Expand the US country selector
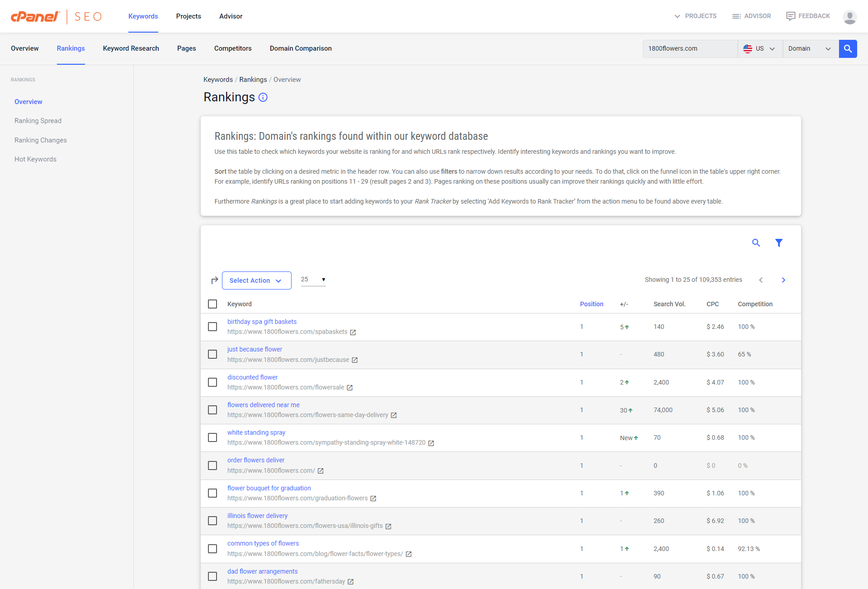Image resolution: width=868 pixels, height=589 pixels. (x=760, y=49)
